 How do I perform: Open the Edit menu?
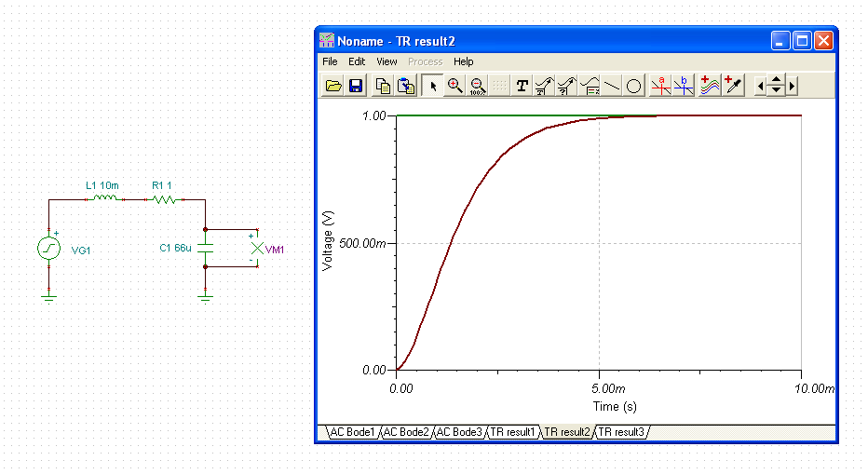tap(357, 61)
